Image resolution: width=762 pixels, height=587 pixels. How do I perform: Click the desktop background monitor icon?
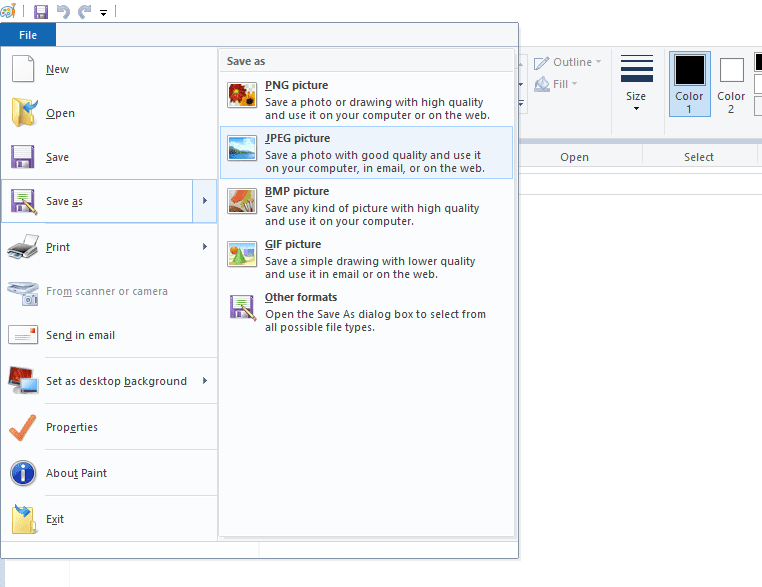[23, 380]
